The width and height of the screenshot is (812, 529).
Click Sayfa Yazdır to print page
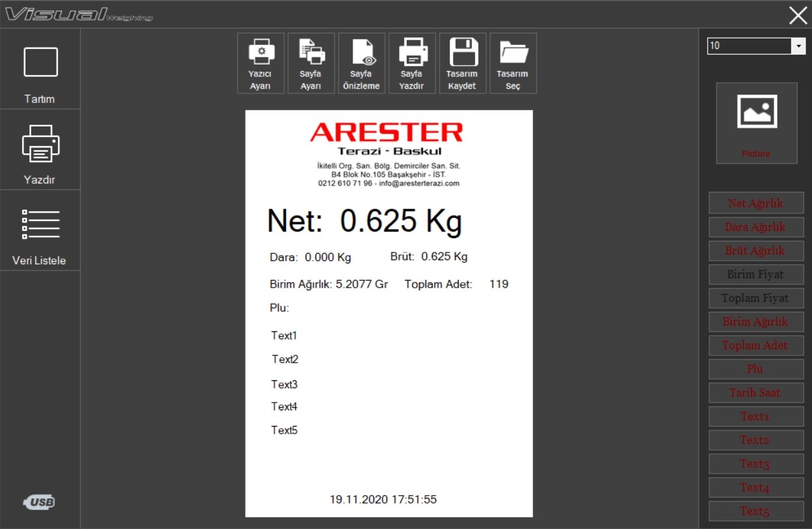413,63
